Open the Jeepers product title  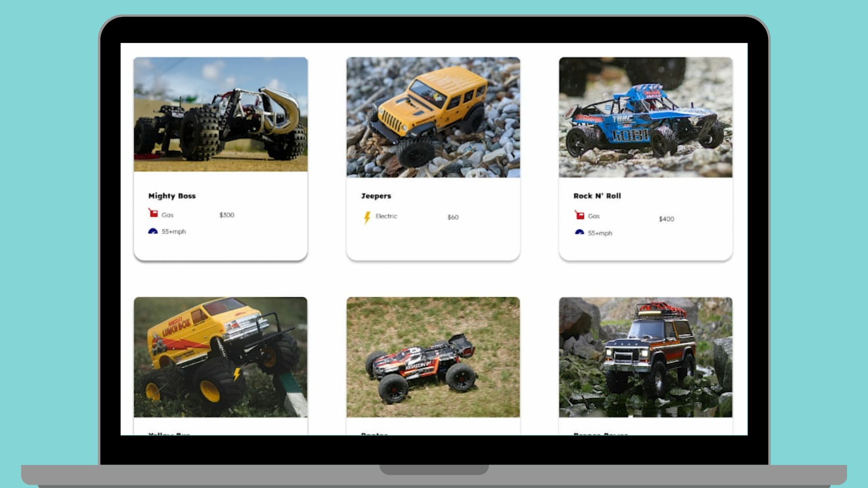tap(376, 196)
